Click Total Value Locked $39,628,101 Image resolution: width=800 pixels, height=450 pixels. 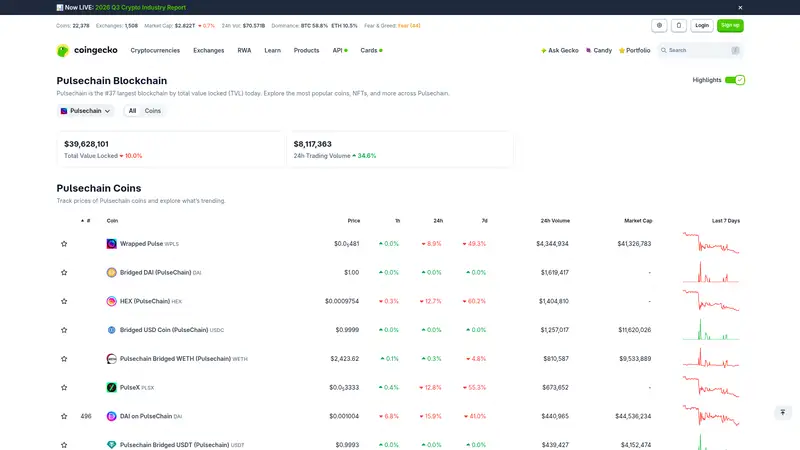pyautogui.click(x=86, y=144)
